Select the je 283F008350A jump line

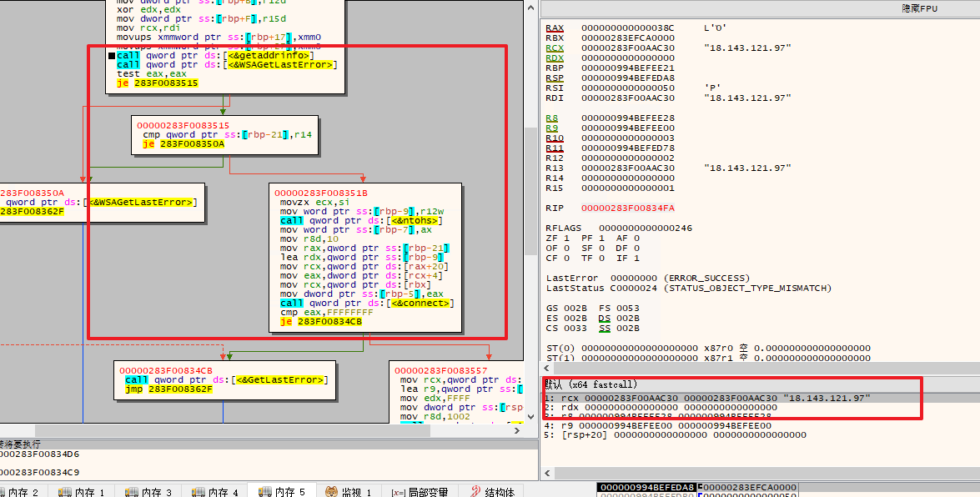coord(183,143)
